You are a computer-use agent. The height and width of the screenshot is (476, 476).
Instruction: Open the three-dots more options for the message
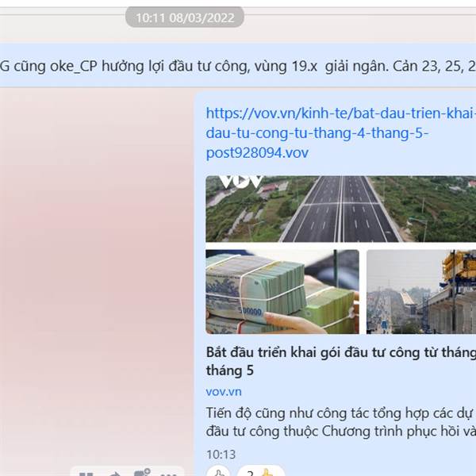click(x=168, y=474)
